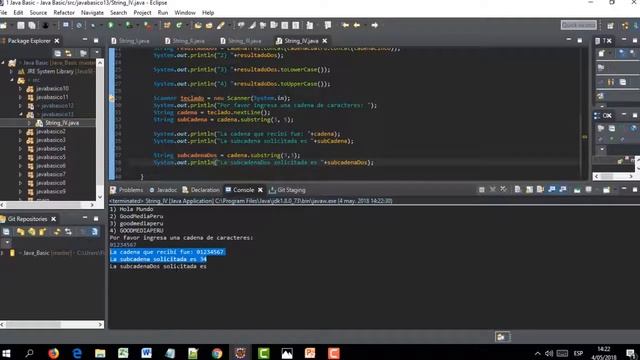640x360 pixels.
Task: Click the Windows Start button
Action: [6, 353]
